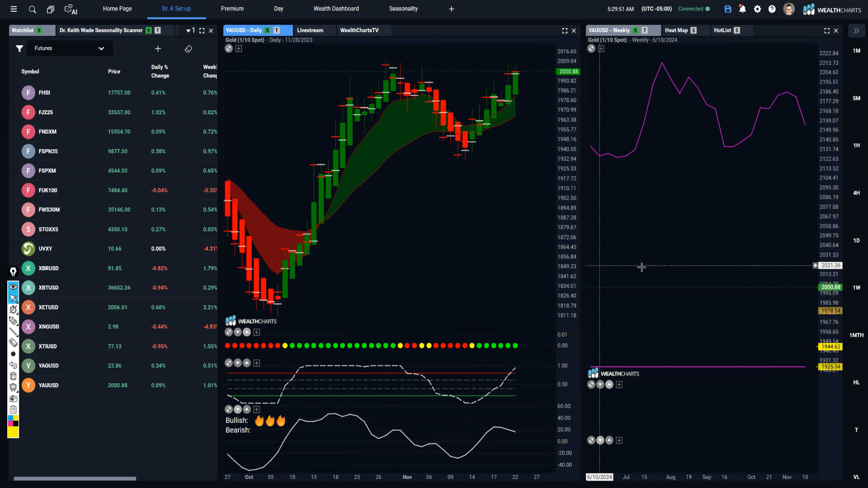Toggle S badge on HotList tab
868x488 pixels.
(737, 30)
